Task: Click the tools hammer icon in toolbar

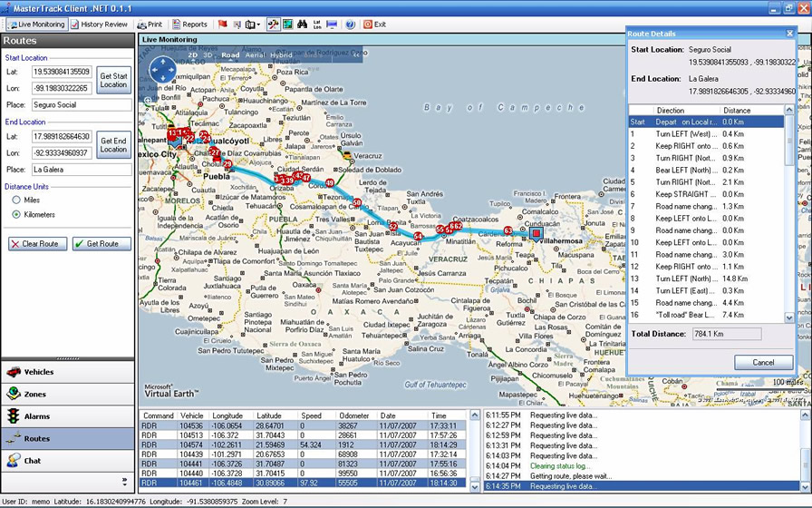Action: click(273, 24)
